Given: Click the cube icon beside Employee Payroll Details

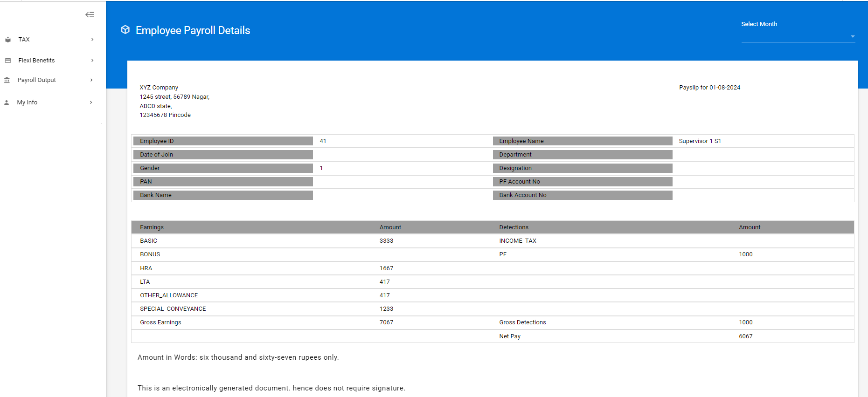Looking at the screenshot, I should coord(125,30).
